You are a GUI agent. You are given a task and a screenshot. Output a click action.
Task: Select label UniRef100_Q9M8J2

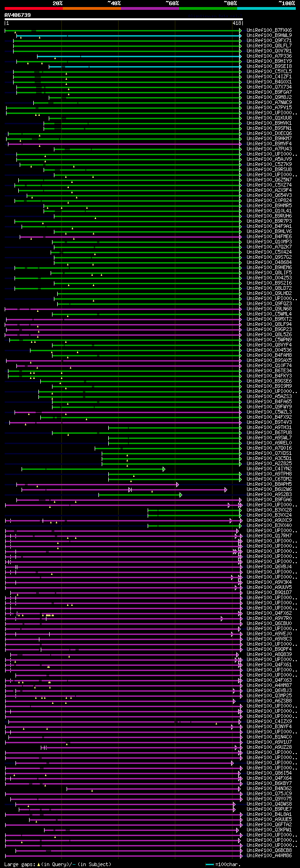(x=269, y=97)
